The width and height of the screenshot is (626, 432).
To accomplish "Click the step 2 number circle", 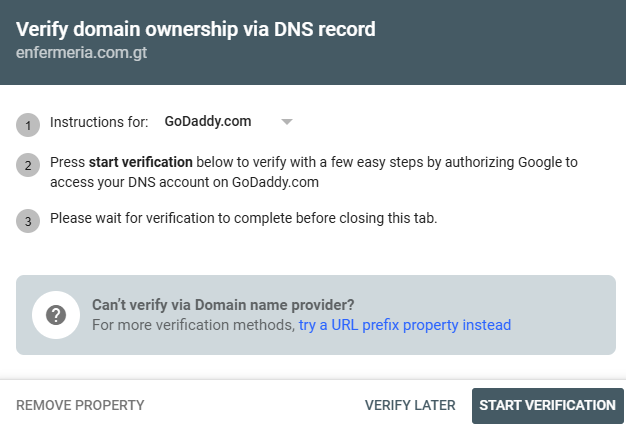I will tap(28, 165).
